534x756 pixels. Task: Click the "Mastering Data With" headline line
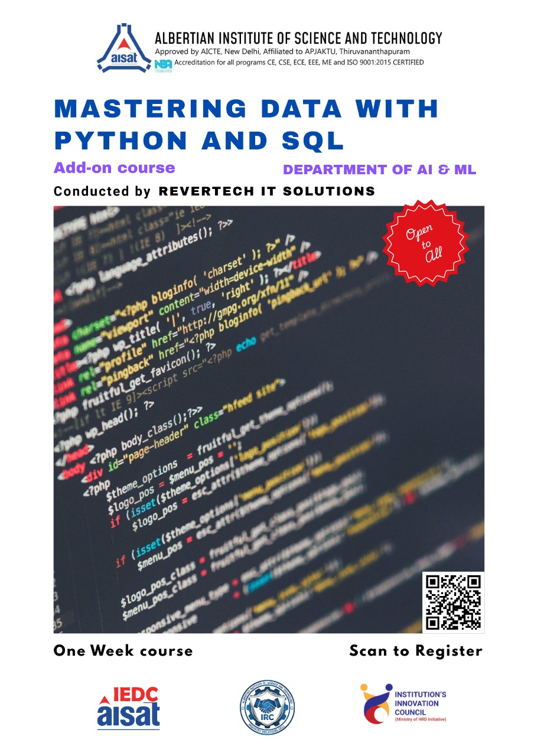coord(246,109)
